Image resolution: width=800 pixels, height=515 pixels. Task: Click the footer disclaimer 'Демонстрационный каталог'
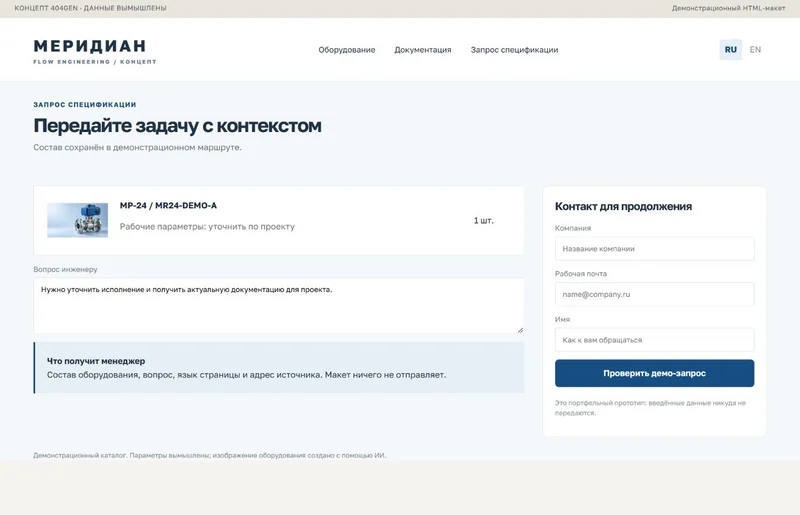[x=210, y=455]
